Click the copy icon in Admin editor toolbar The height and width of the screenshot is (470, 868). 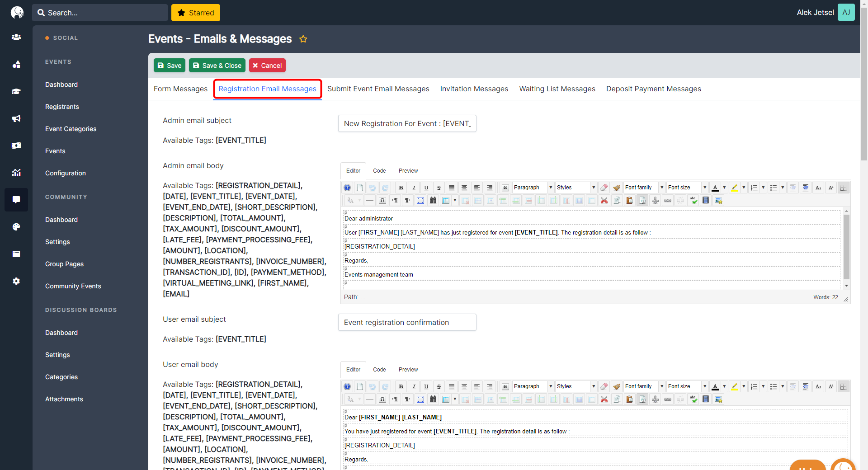[617, 200]
